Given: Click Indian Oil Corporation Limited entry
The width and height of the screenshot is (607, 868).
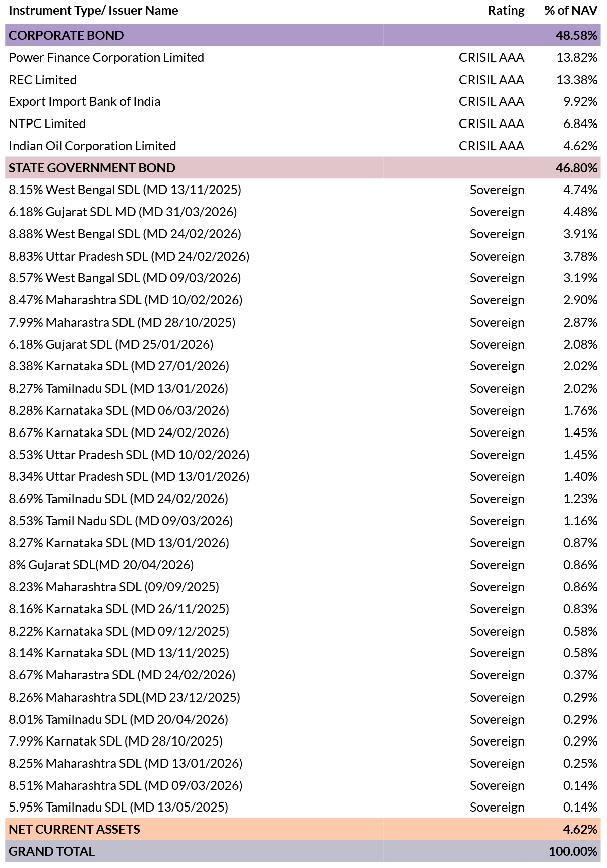Looking at the screenshot, I should tap(93, 146).
